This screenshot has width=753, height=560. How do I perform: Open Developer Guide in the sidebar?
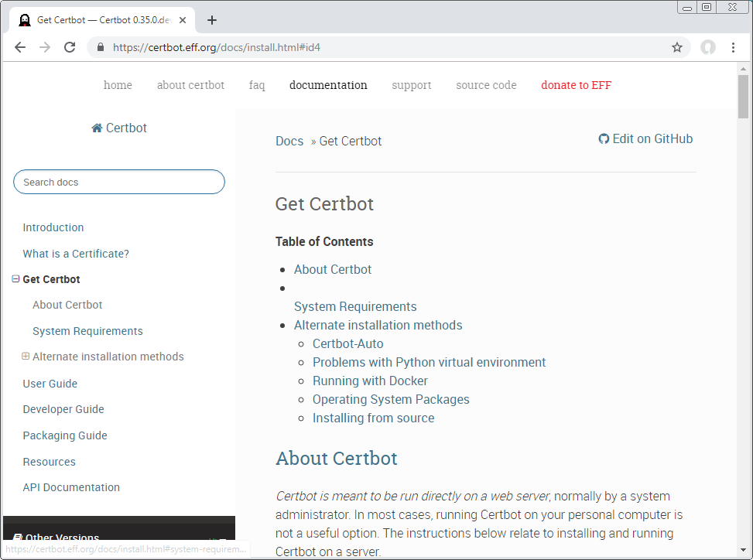[x=63, y=409]
